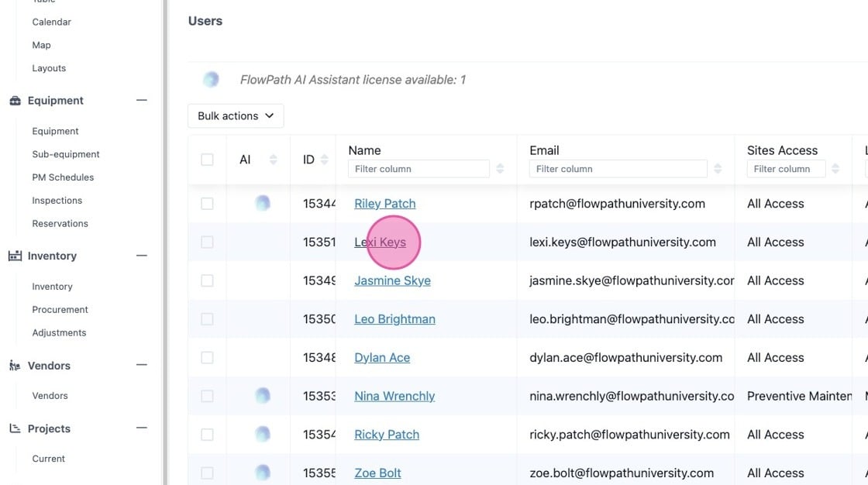Check the box for Dylan Ace

pyautogui.click(x=207, y=358)
